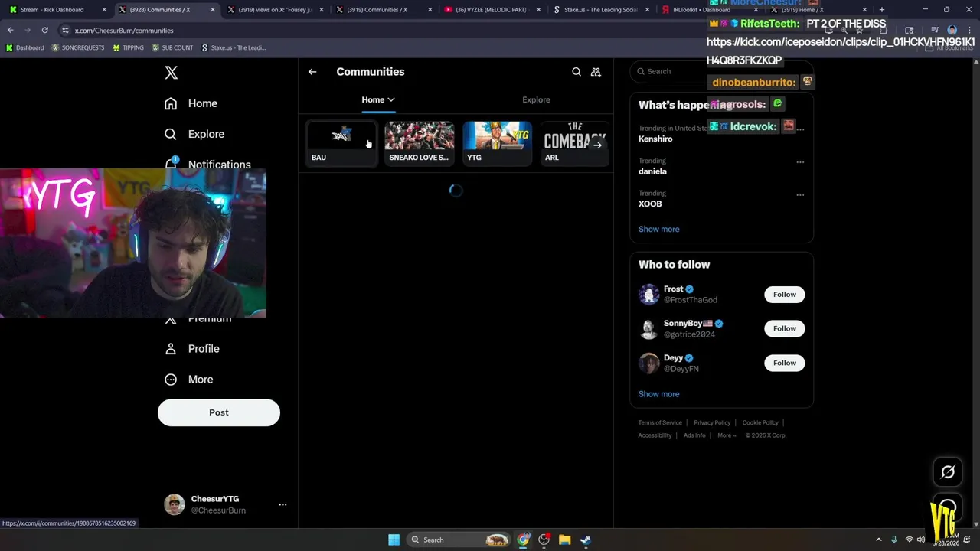The image size is (980, 551).
Task: Open Home in sidebar navigation
Action: coord(191,103)
